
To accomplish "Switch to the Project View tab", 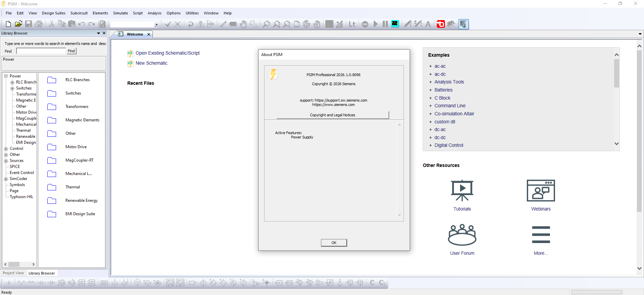I will point(13,273).
